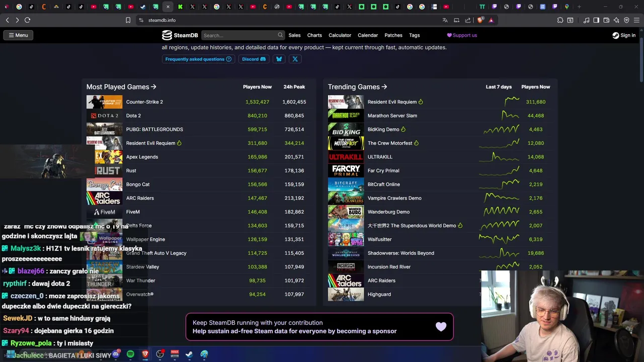Viewport: 644px width, 362px height.
Task: Click the Counter-Strike 2 game thumbnail
Action: pyautogui.click(x=104, y=102)
